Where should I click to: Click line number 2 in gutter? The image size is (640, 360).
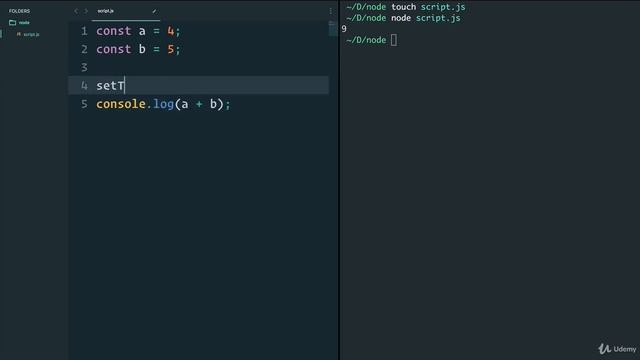pyautogui.click(x=84, y=49)
